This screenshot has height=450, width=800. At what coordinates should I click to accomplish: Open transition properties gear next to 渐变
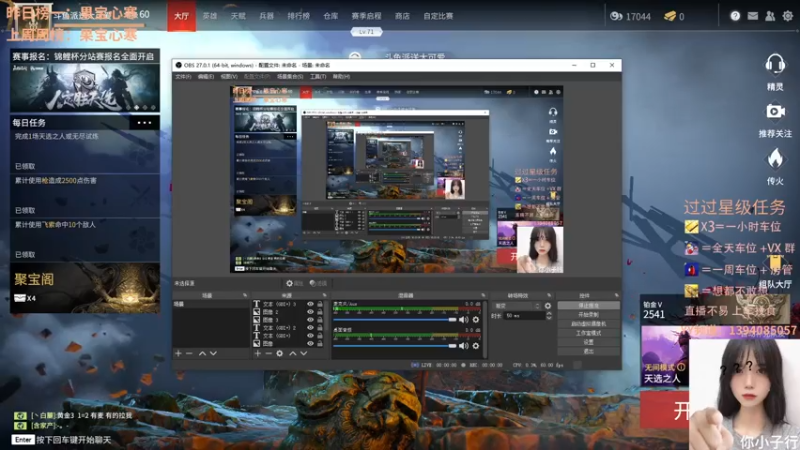[548, 306]
